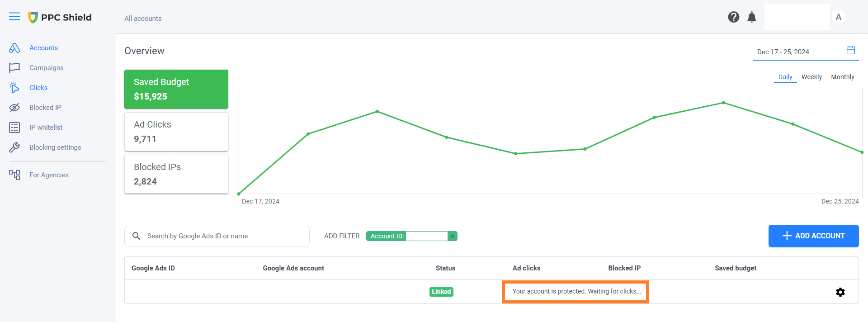Image resolution: width=868 pixels, height=322 pixels.
Task: Remove the Account ID filter chip
Action: [452, 236]
